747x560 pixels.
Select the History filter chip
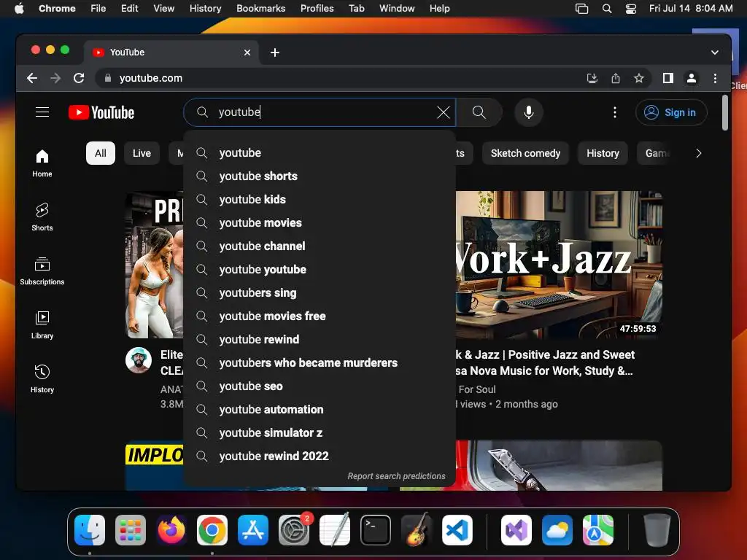[x=603, y=153]
